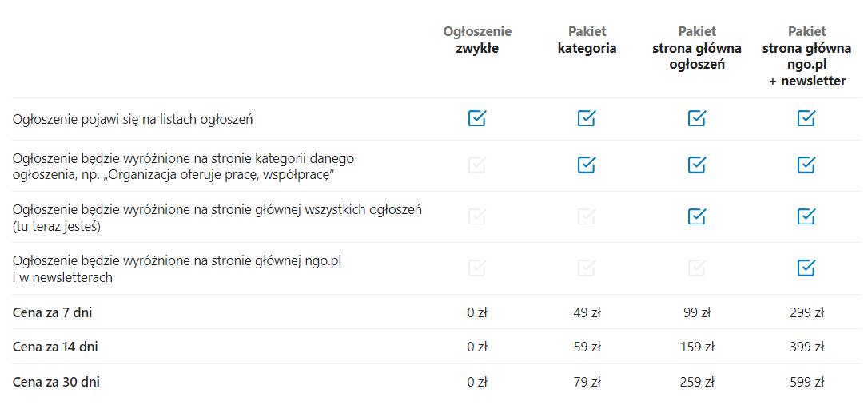Click the 159 zł price for 14 days
The height and width of the screenshot is (405, 868).
[x=697, y=347]
